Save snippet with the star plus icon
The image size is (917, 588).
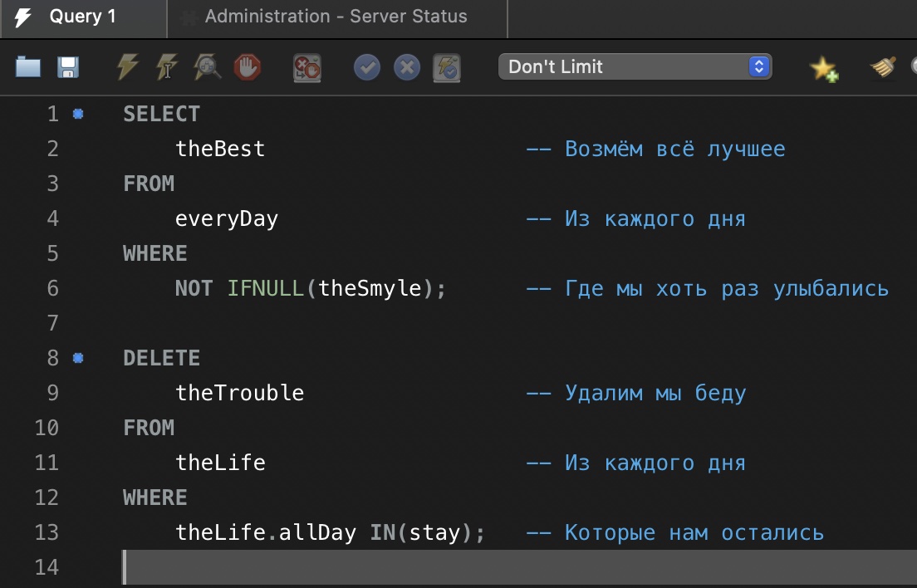pyautogui.click(x=824, y=68)
